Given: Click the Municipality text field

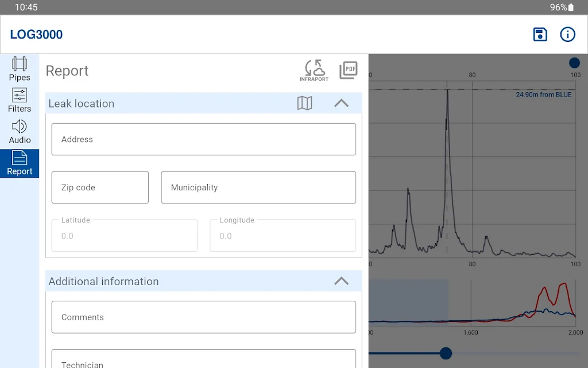Looking at the screenshot, I should pyautogui.click(x=258, y=187).
